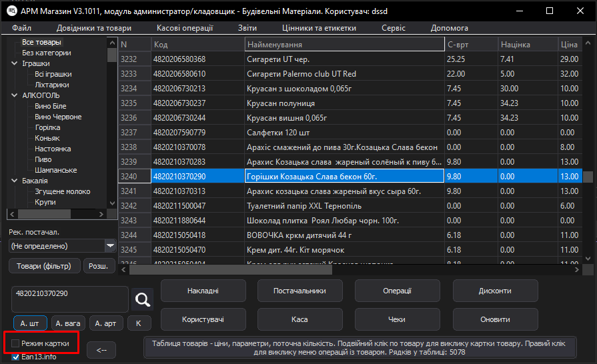Uncheck the Ean13.info checkbox

(15, 357)
